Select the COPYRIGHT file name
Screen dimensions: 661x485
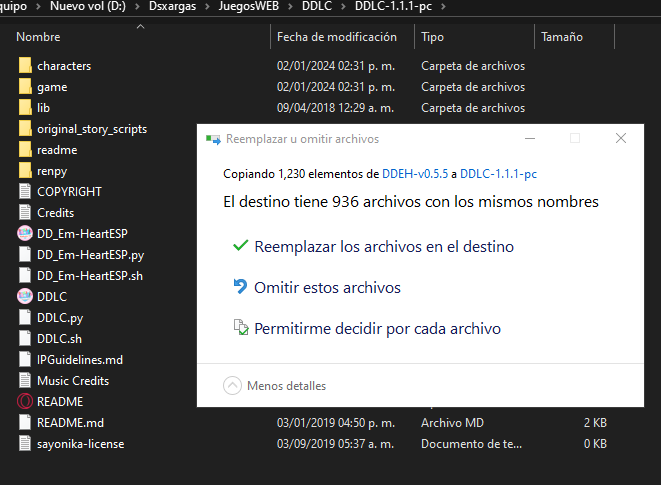(69, 192)
